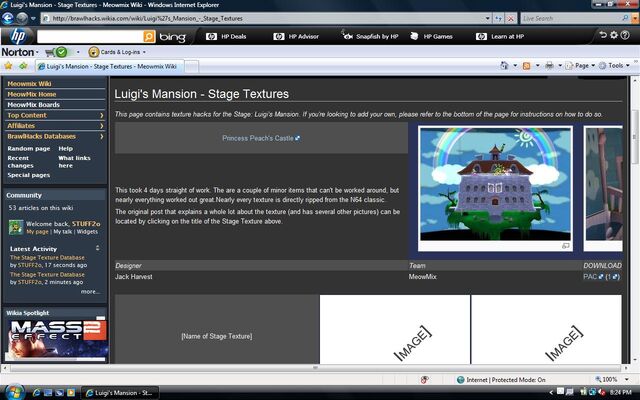Click the horizontal scrollbar at page bottom
This screenshot has height=400, width=640.
coord(314,368)
